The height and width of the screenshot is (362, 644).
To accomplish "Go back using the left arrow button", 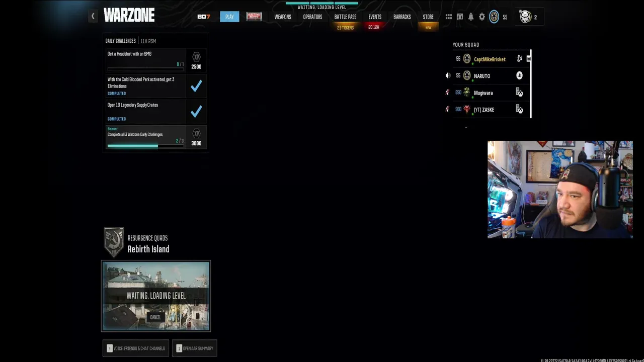I will (93, 17).
